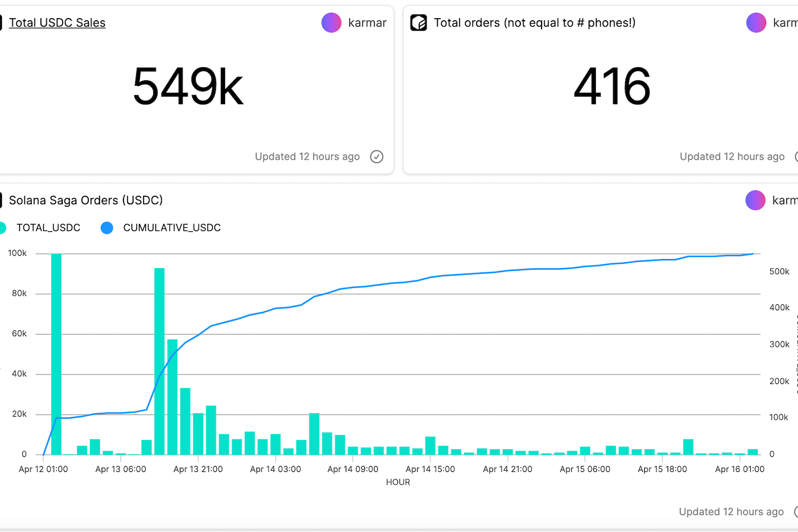Open the Total USDC Sales title link
The height and width of the screenshot is (532, 798).
[x=57, y=23]
